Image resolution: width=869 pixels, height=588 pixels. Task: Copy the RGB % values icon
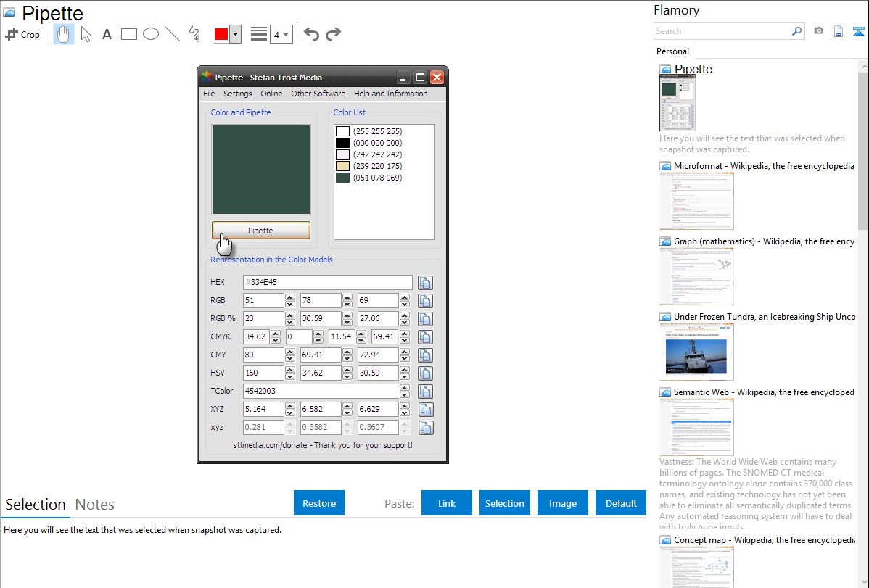click(x=425, y=319)
